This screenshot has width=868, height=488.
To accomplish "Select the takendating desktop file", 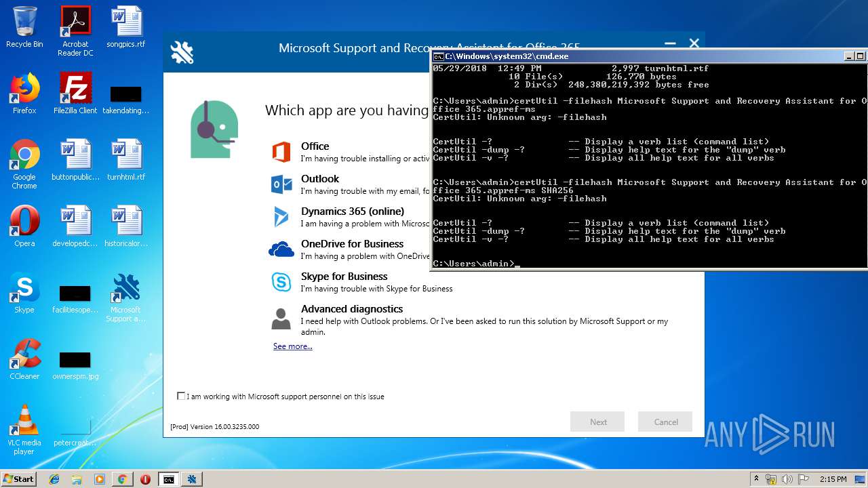I will (126, 99).
